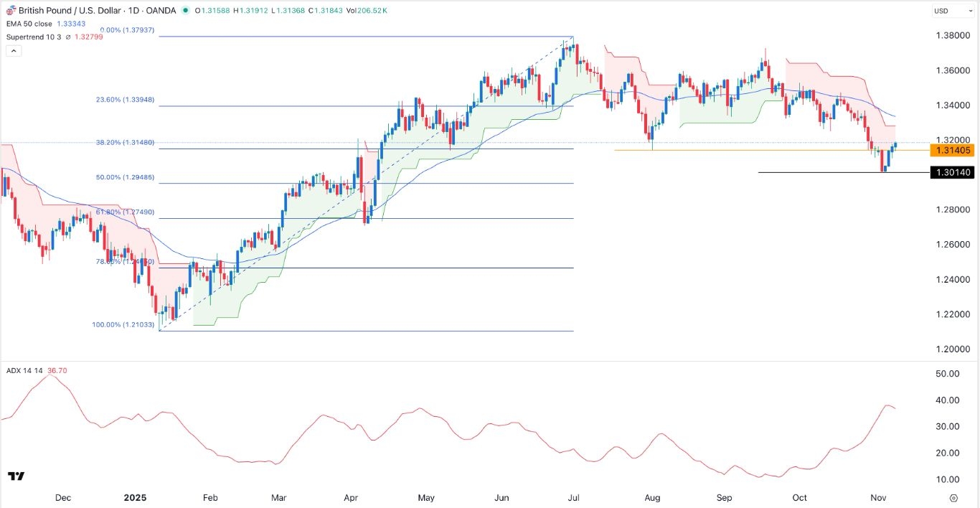This screenshot has height=508, width=980.
Task: Click the 2025 label on the time axis
Action: tap(135, 498)
